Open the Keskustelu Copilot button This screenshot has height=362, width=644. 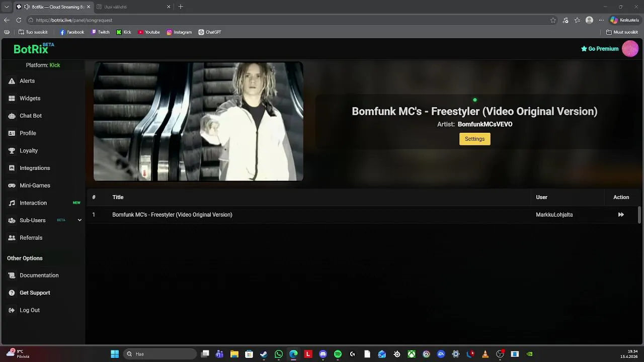(x=624, y=20)
